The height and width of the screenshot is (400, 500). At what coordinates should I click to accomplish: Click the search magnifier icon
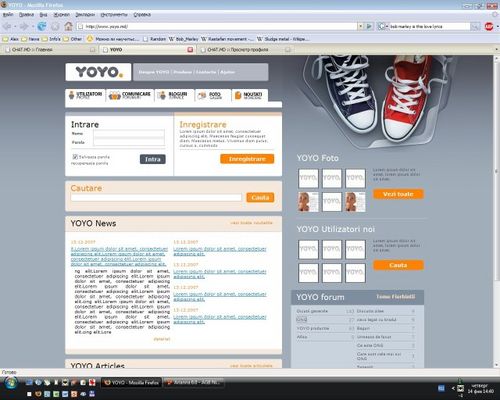[476, 26]
